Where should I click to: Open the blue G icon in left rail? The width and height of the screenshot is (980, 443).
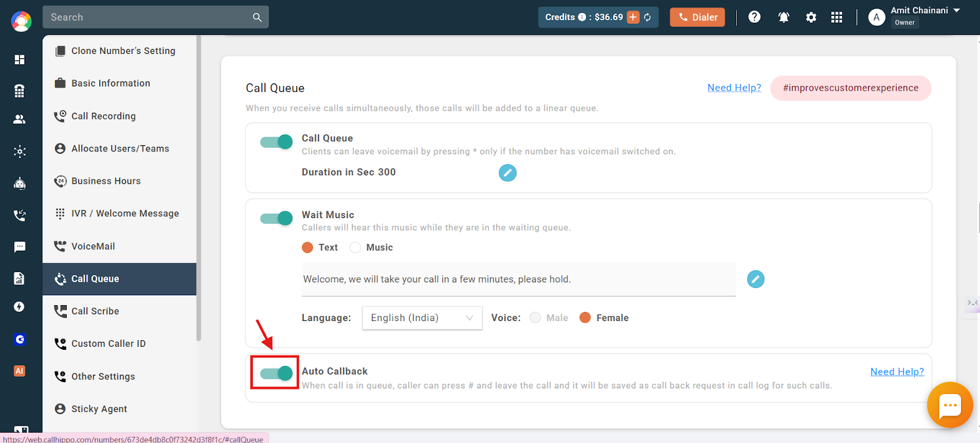tap(20, 339)
